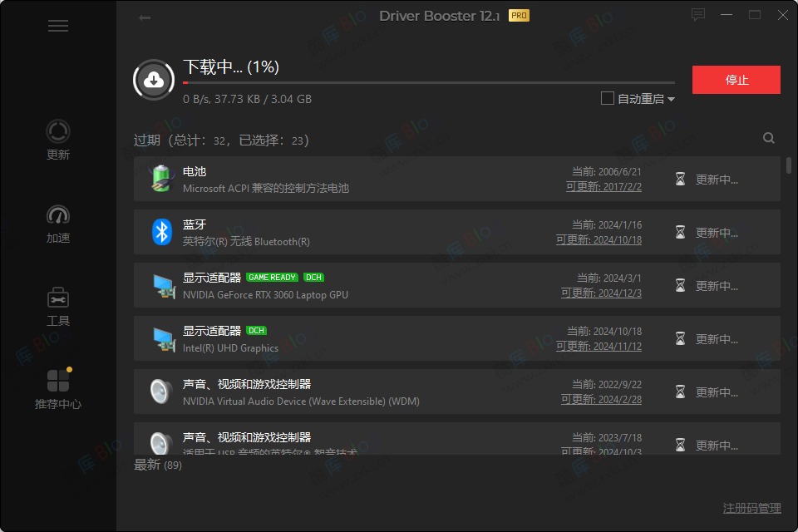Click the back arrow at the top
Screen dimensions: 798x532
143,16
